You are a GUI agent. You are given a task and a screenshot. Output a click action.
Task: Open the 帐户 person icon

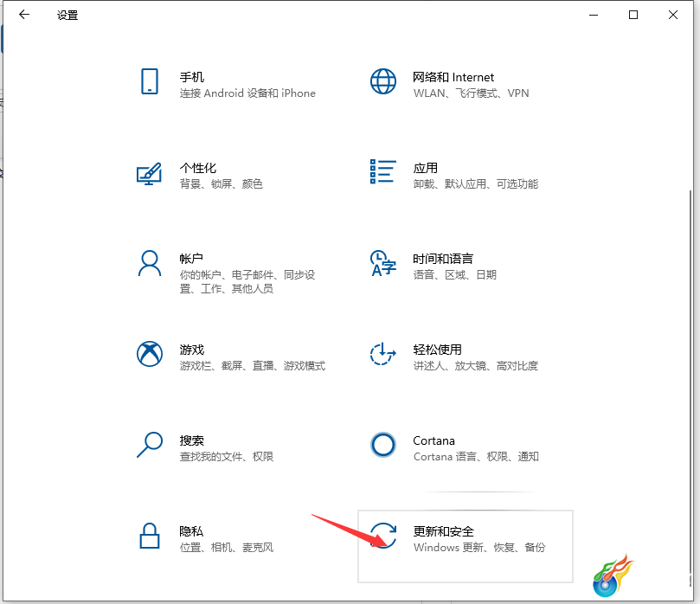click(x=150, y=263)
